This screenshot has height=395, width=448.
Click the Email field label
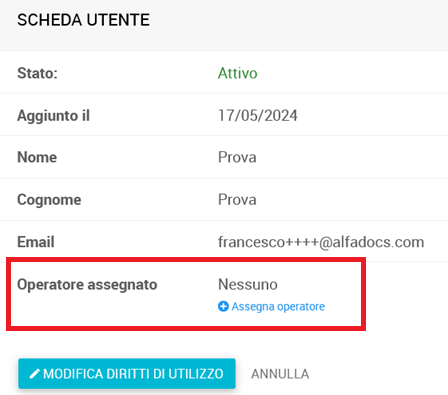point(36,242)
